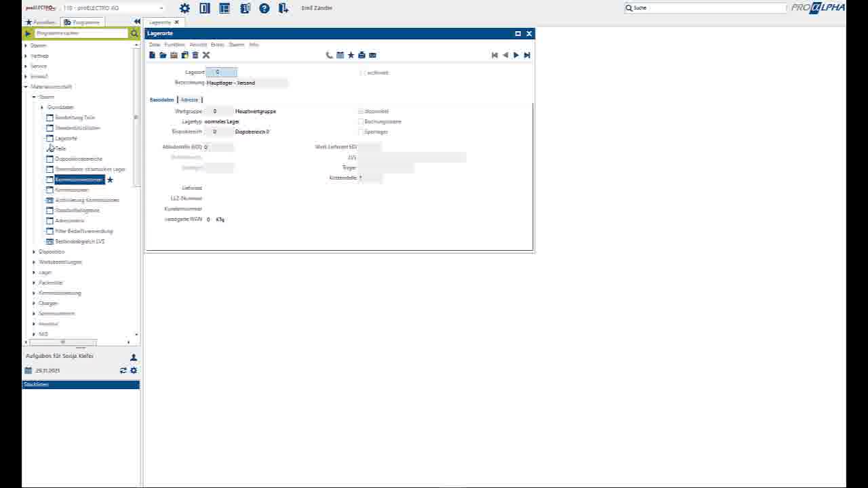
Task: Go to previous record
Action: (505, 55)
